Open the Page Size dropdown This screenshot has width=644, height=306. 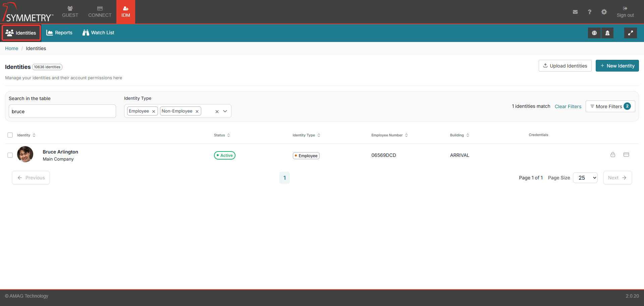(x=585, y=178)
